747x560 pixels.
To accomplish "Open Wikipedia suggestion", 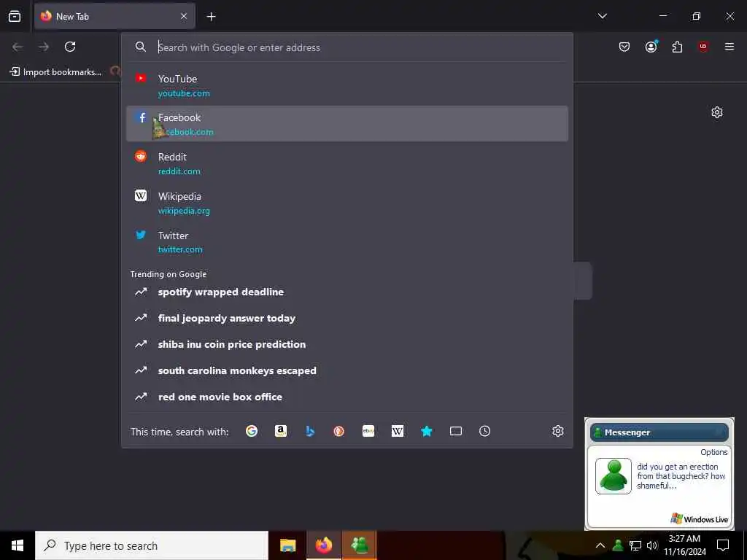I will 347,203.
